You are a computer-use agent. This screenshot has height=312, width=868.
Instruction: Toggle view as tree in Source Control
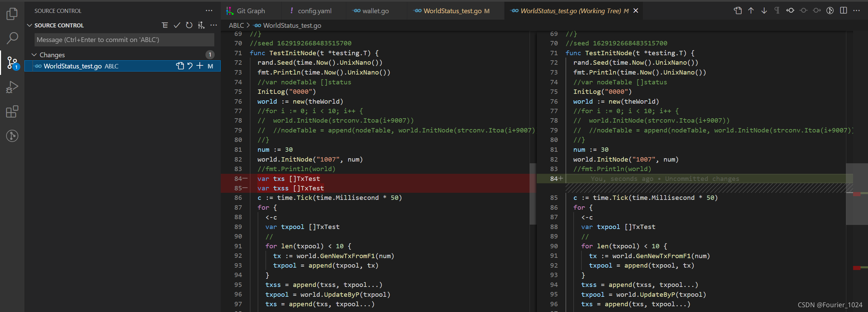[x=165, y=25]
